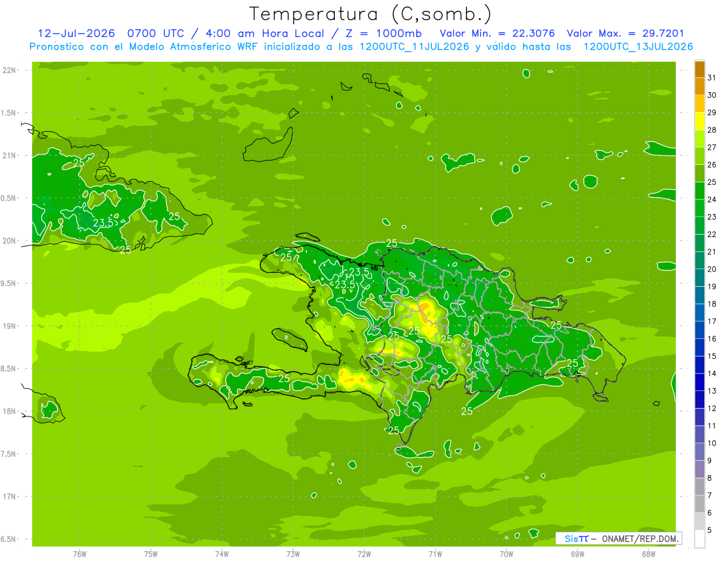Click the legend swatch between 30 and 31
This screenshot has height=562, width=728.
(699, 87)
